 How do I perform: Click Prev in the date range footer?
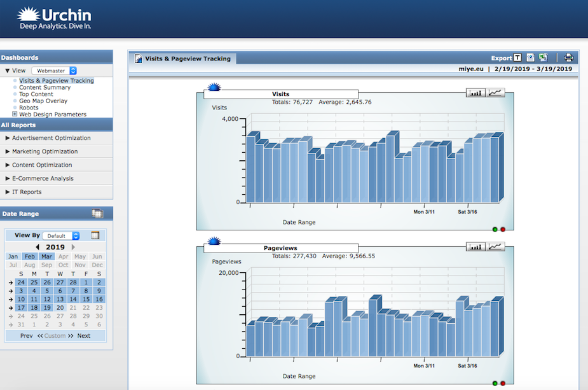(26, 336)
